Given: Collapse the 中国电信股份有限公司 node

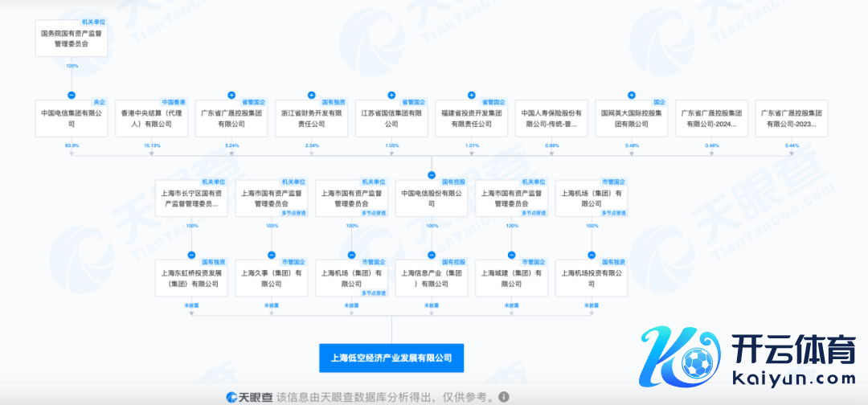Looking at the screenshot, I should 432,174.
